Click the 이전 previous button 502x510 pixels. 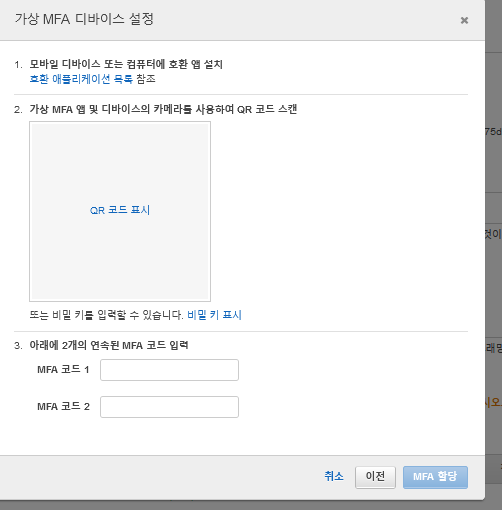375,477
